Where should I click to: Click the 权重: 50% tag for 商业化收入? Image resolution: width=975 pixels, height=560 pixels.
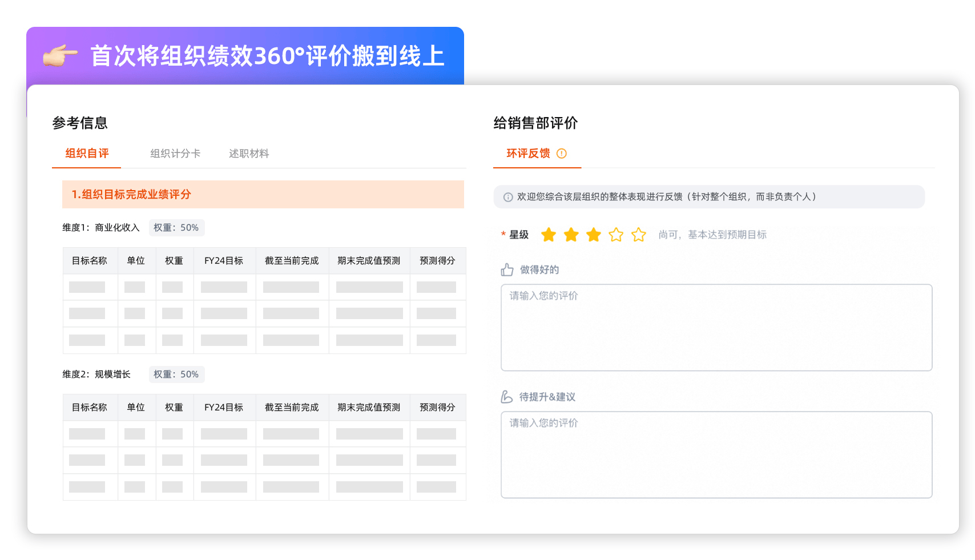tap(176, 228)
